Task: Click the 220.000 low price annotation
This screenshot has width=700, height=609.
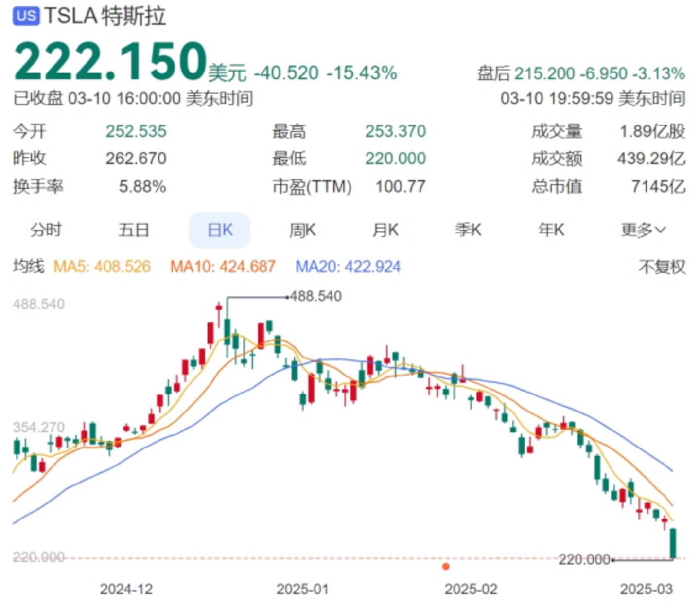Action: point(583,560)
